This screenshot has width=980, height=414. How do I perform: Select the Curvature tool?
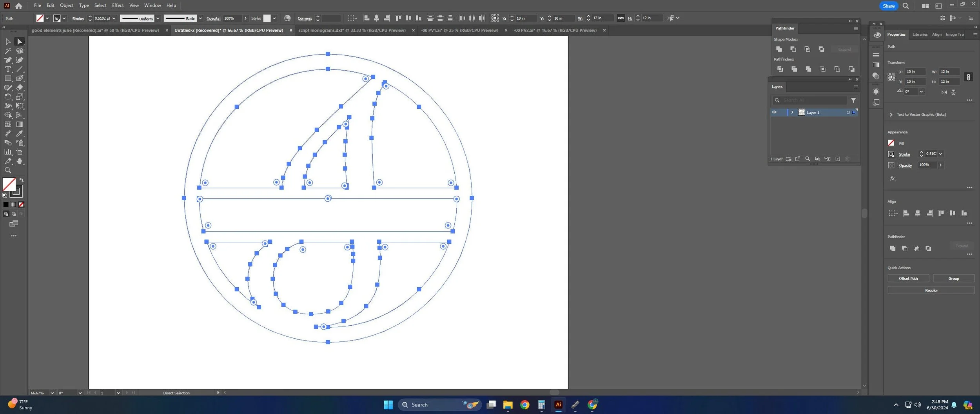click(x=20, y=60)
